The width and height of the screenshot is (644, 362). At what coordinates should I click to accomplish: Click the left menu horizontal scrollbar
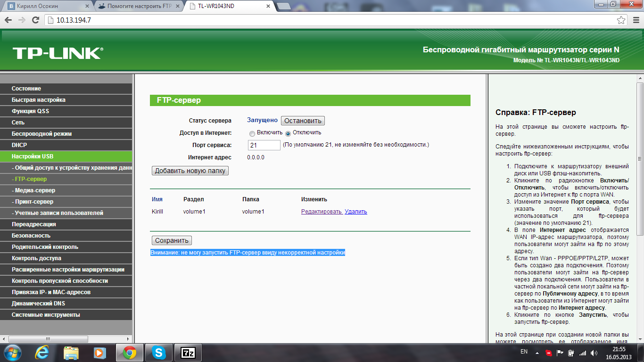coord(66,338)
